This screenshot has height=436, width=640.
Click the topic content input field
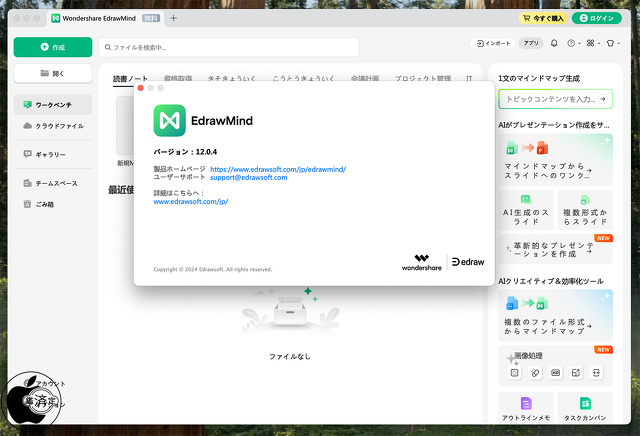click(550, 99)
